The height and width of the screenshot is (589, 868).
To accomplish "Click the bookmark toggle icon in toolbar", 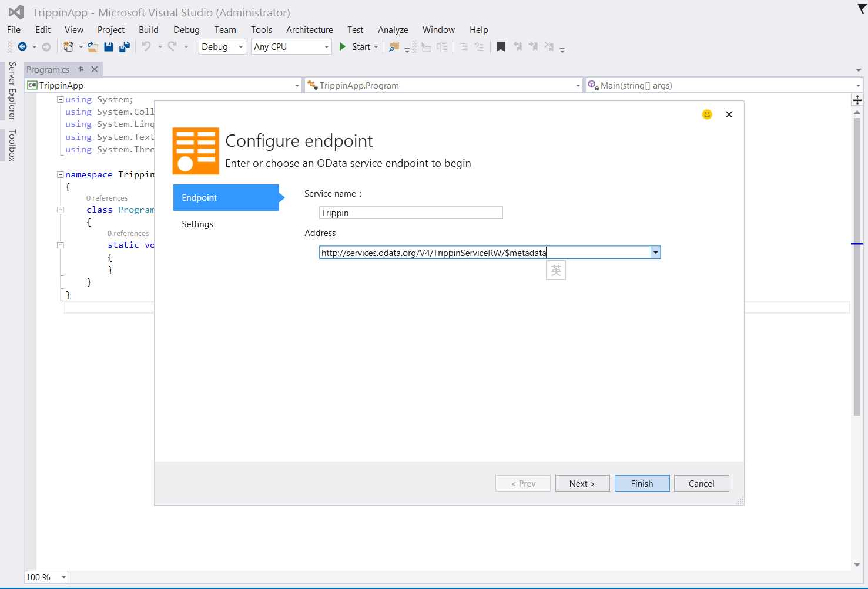I will tap(501, 47).
